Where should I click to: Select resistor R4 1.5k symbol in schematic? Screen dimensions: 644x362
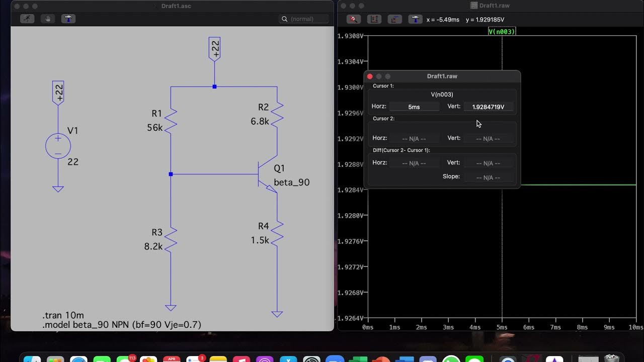[x=277, y=233]
